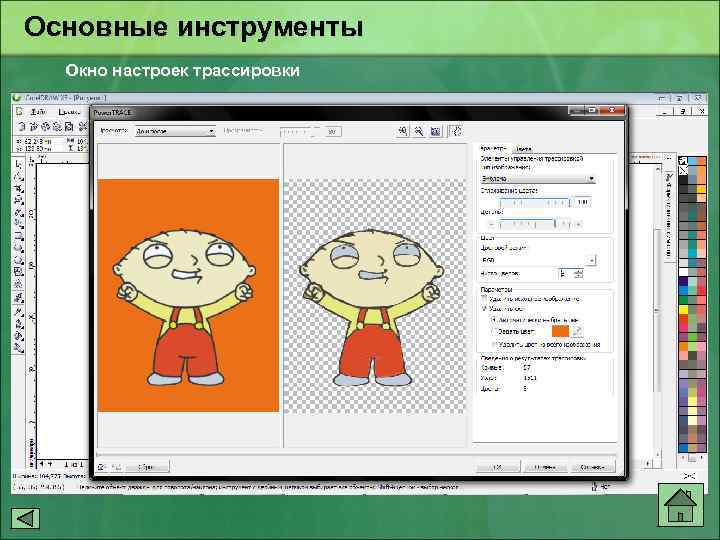Image resolution: width=720 pixels, height=540 pixels.
Task: Select the automatic color choice radio button
Action: click(x=494, y=320)
